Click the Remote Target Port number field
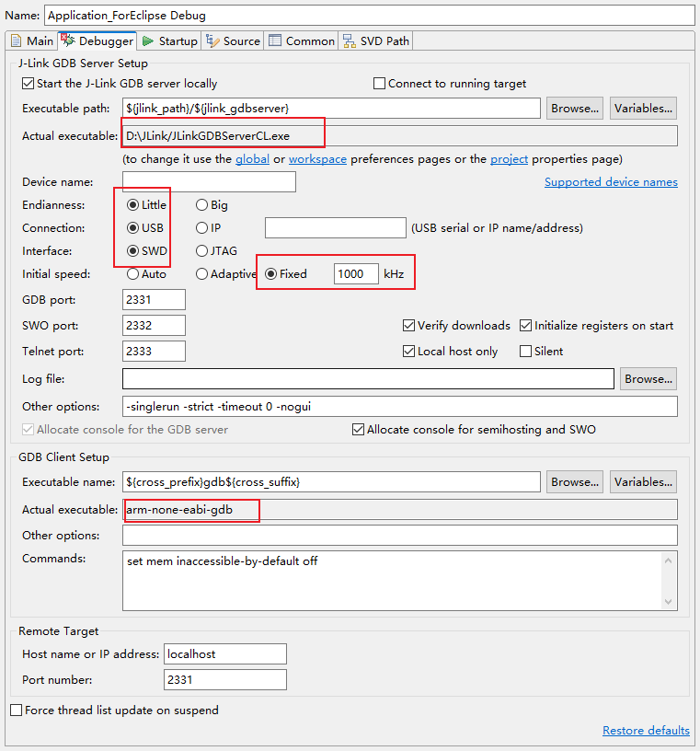The height and width of the screenshot is (751, 700). [225, 680]
